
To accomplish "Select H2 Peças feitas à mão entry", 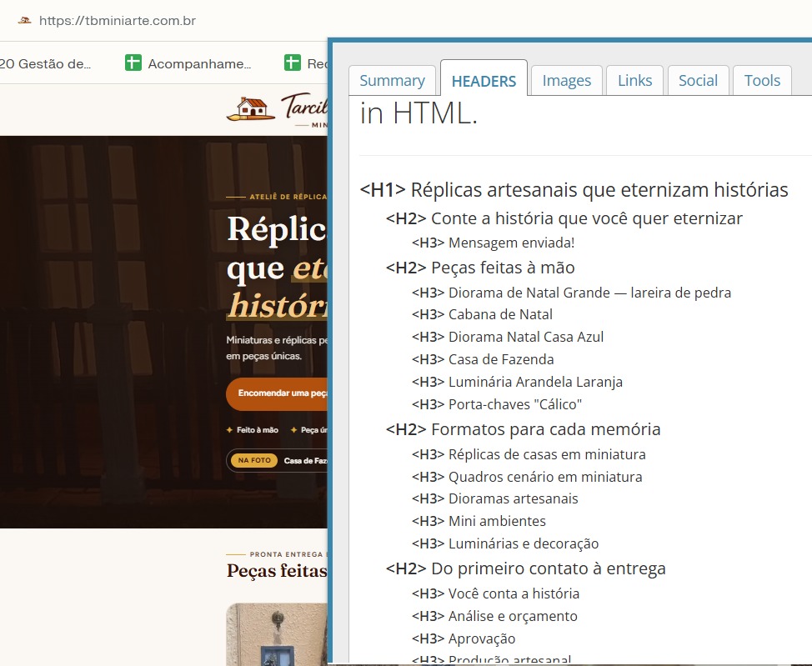I will [480, 268].
